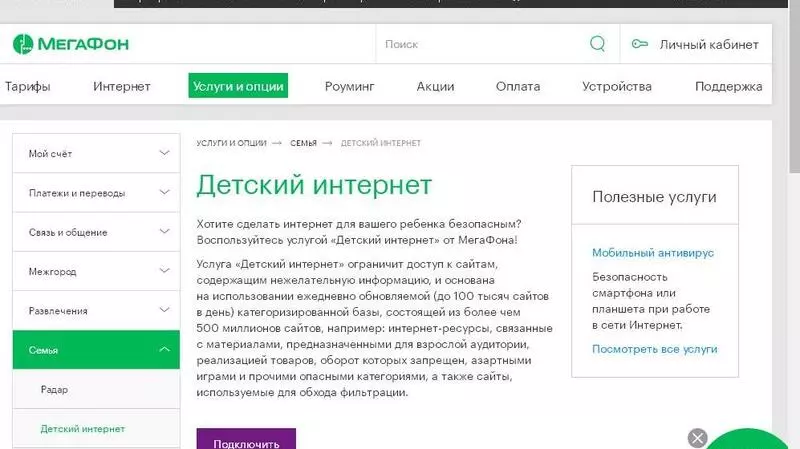Screen dimensions: 800x449
Task: Select Радар in the Семья submenu
Action: coord(55,389)
